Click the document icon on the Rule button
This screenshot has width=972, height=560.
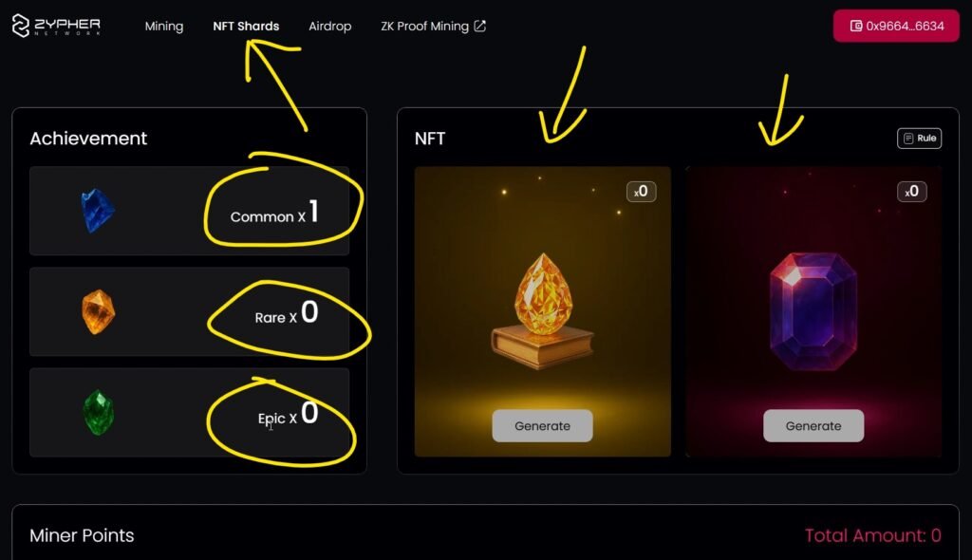908,139
